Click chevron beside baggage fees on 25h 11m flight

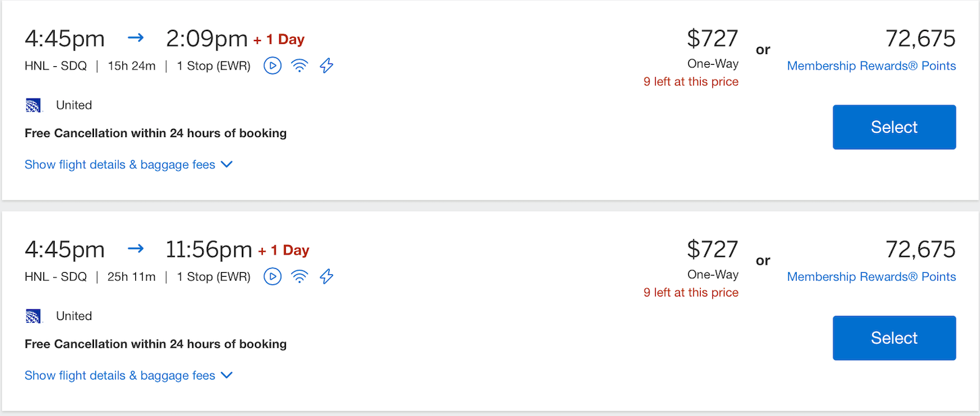coord(226,375)
